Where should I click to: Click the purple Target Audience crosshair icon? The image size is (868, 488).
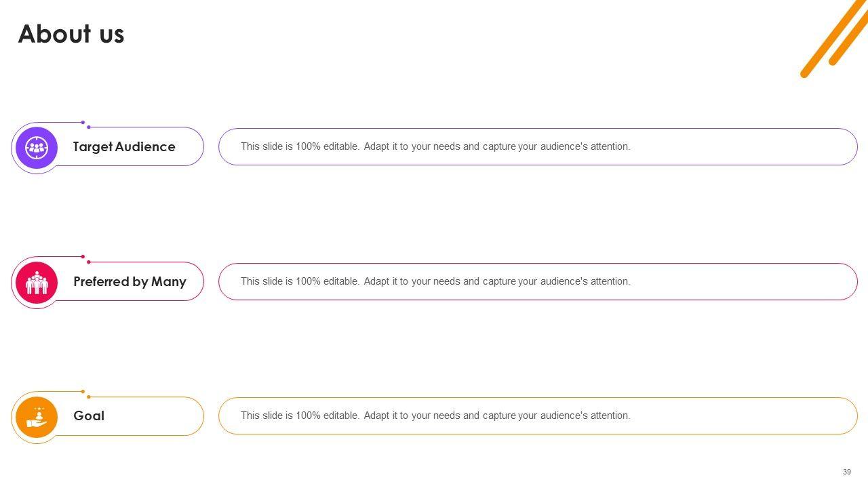tap(37, 147)
